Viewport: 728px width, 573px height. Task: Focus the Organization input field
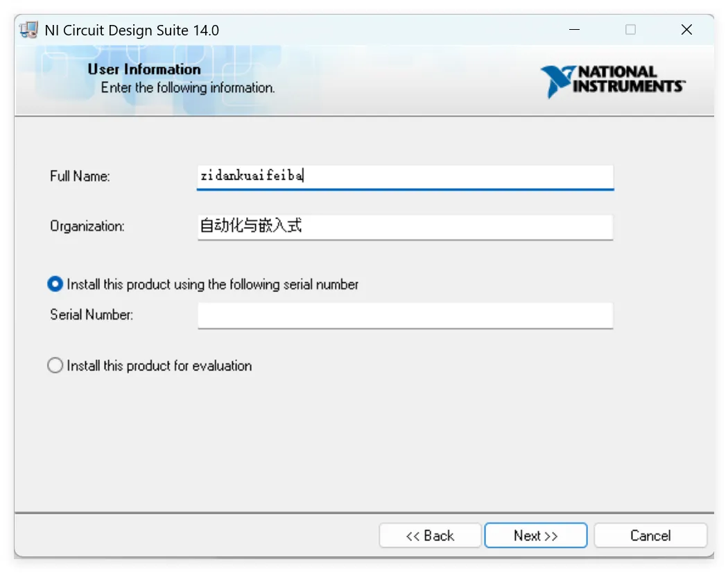point(406,227)
